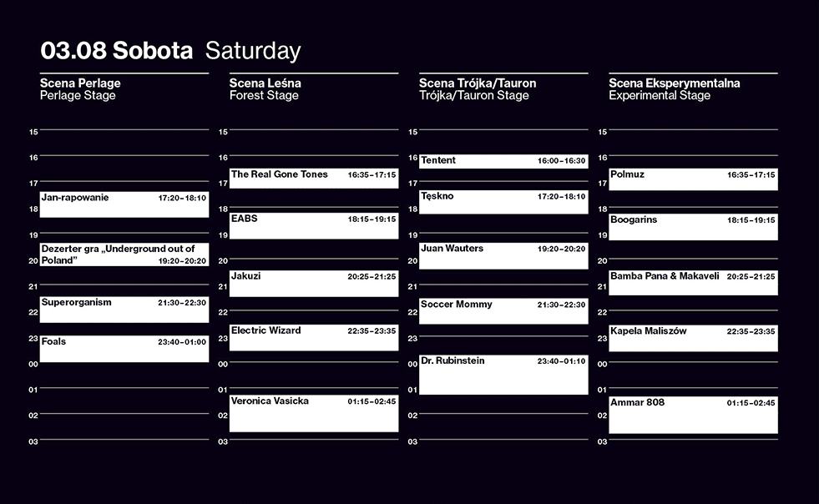
Task: Open the Superorganism 21:30–22:30 slot
Action: [x=124, y=310]
